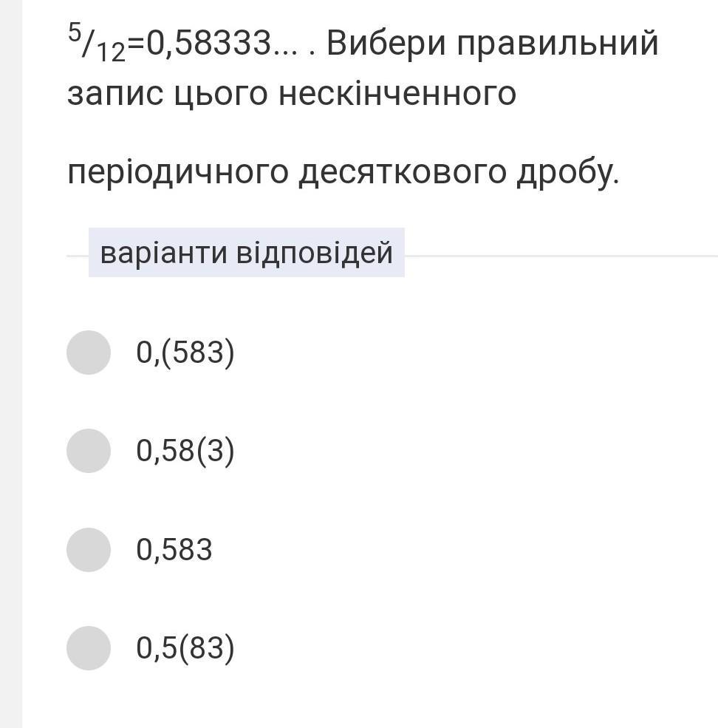Viewport: 718px width, 728px height.
Task: Click the answer text 0,583
Action: tap(174, 550)
